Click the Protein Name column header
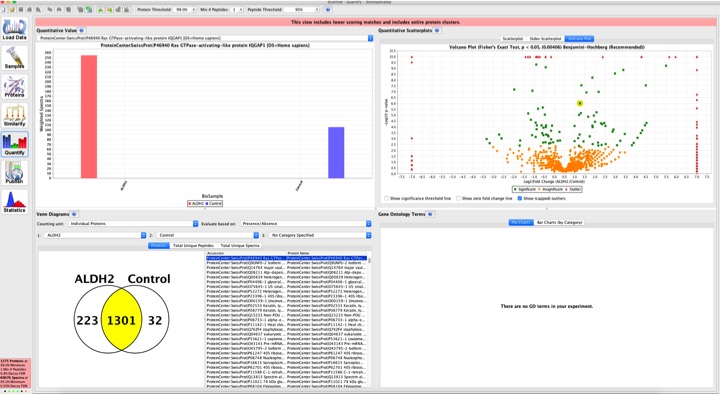 (x=326, y=253)
